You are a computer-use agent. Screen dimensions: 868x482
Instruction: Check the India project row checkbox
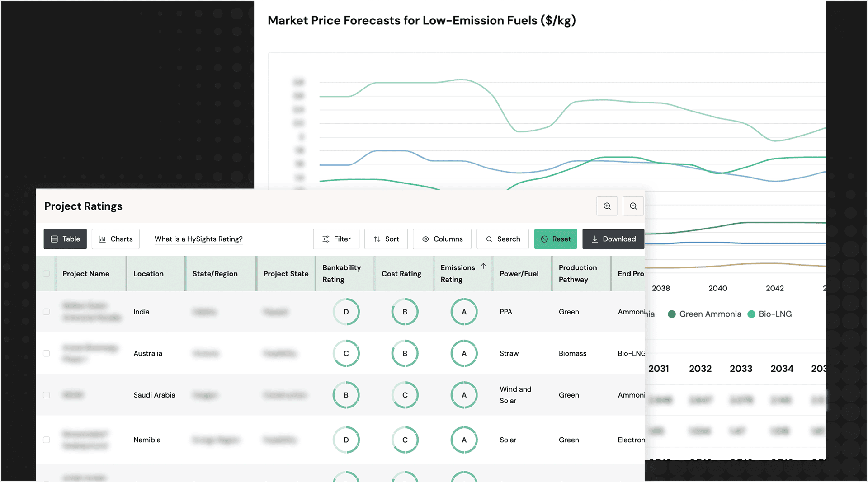[47, 312]
